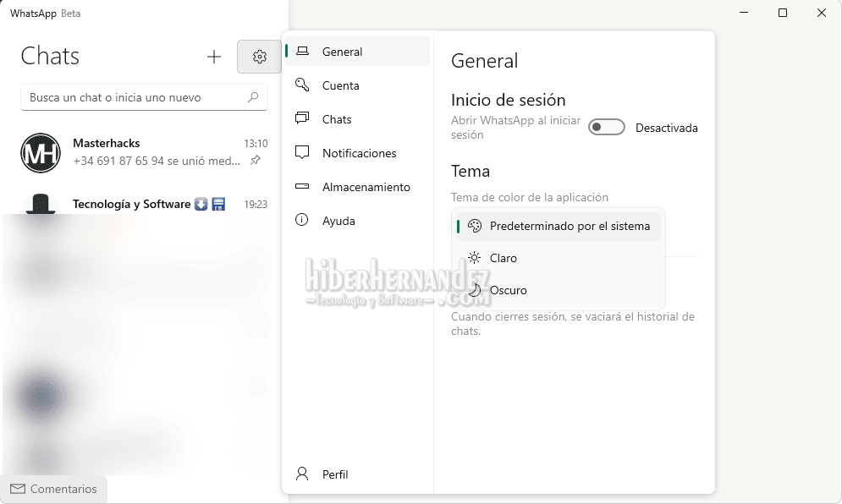
Task: Click the 'WhatsApp Beta' window title
Action: pos(45,14)
